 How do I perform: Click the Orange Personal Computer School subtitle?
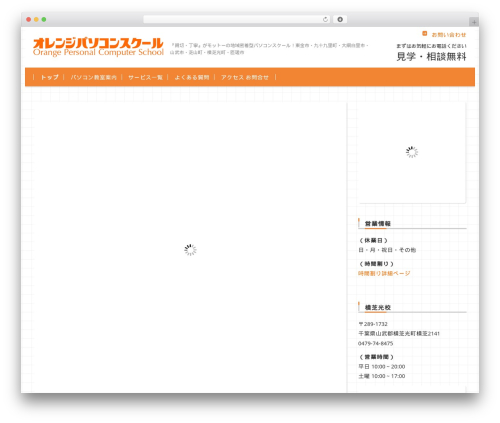98,52
